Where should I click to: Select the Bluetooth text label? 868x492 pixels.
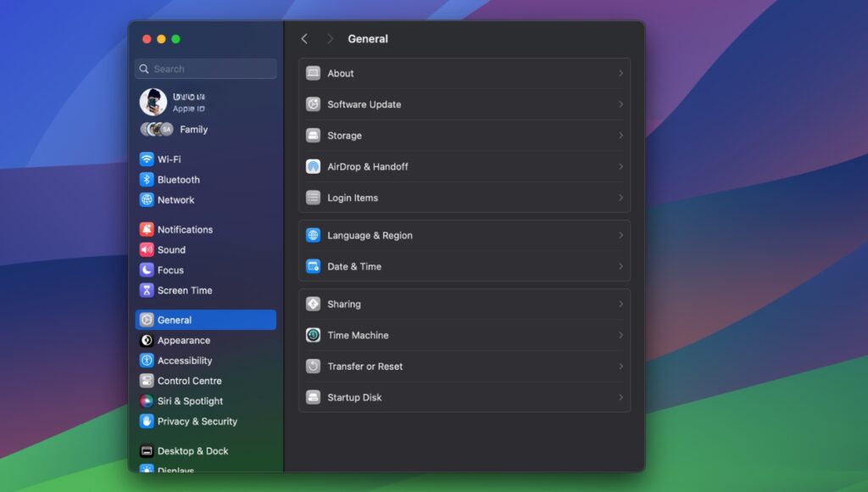178,180
